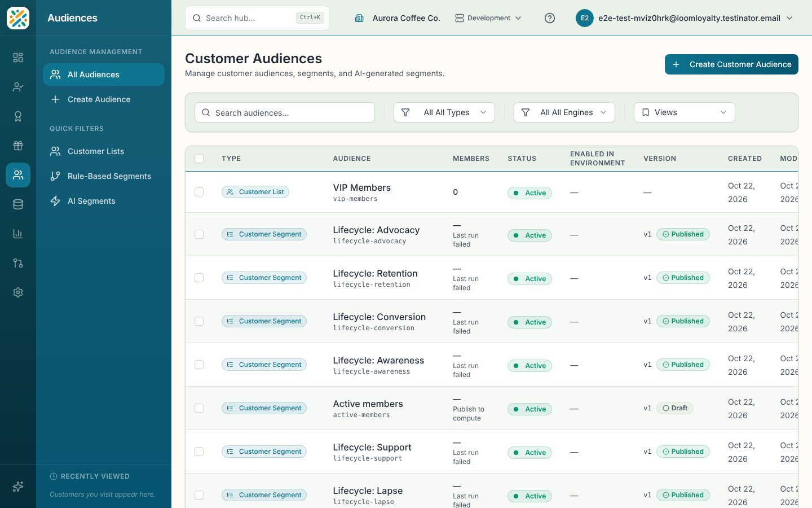Open the database icon in the left rail
812x508 pixels.
pyautogui.click(x=18, y=204)
